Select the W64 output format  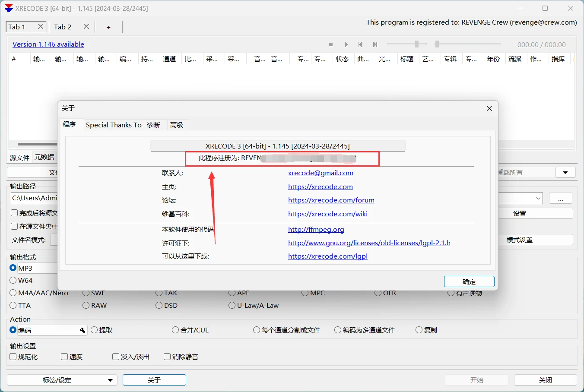pyautogui.click(x=13, y=280)
